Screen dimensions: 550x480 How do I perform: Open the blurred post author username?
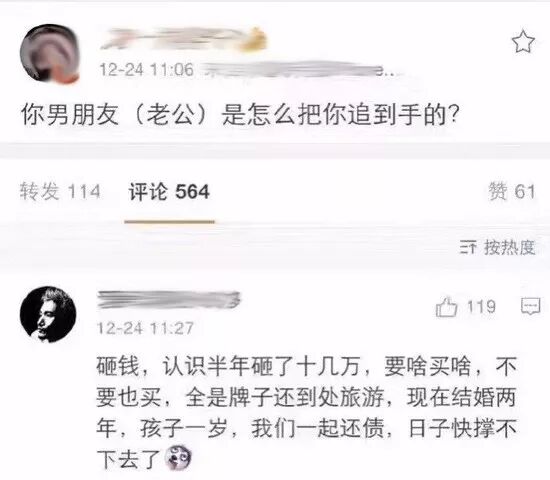pos(184,40)
